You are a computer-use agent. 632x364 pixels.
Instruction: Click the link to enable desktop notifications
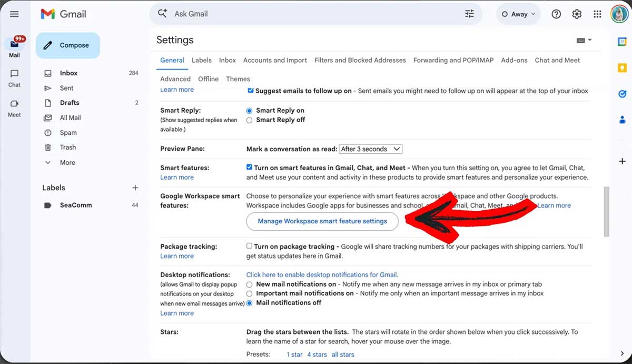click(x=322, y=274)
